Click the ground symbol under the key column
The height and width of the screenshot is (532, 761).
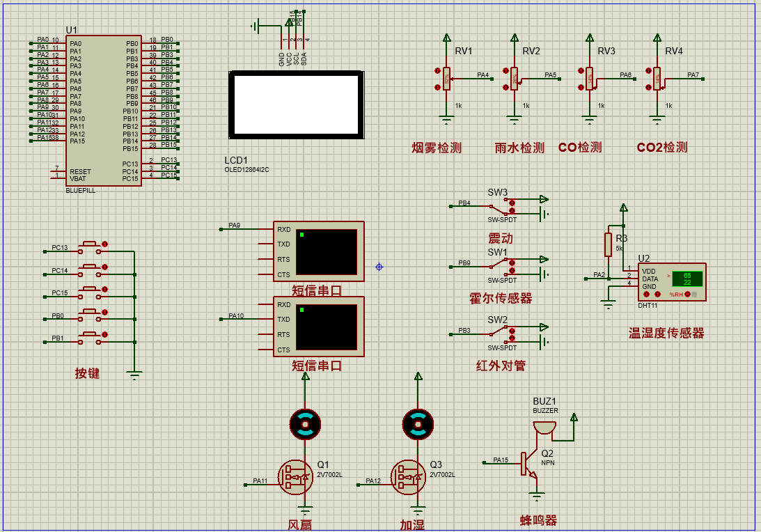(x=134, y=375)
